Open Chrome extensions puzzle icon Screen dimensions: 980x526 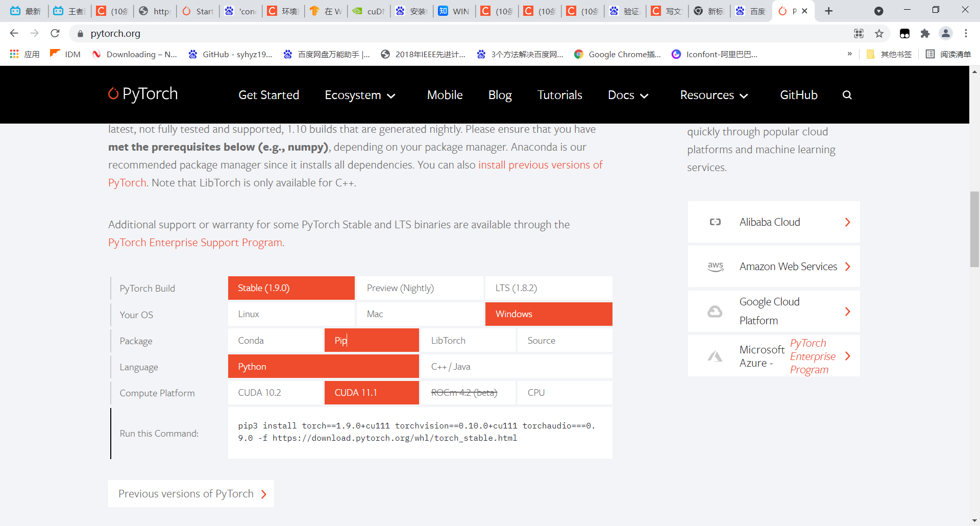tap(925, 33)
